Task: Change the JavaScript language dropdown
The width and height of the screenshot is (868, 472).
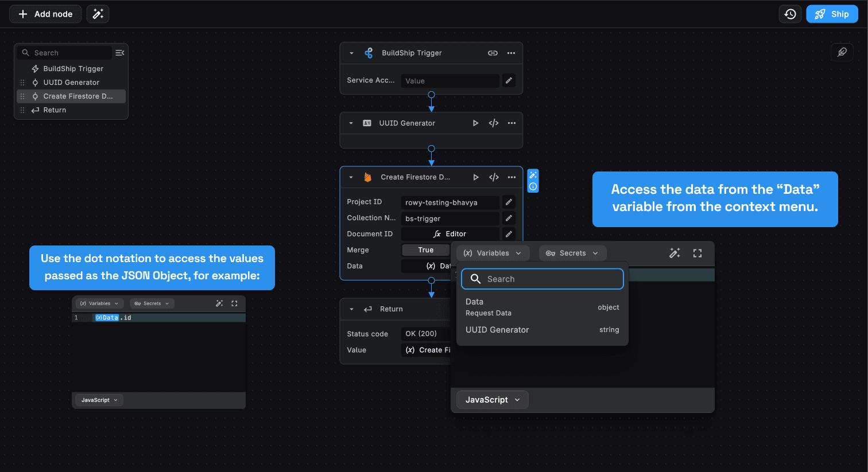Action: pyautogui.click(x=492, y=400)
